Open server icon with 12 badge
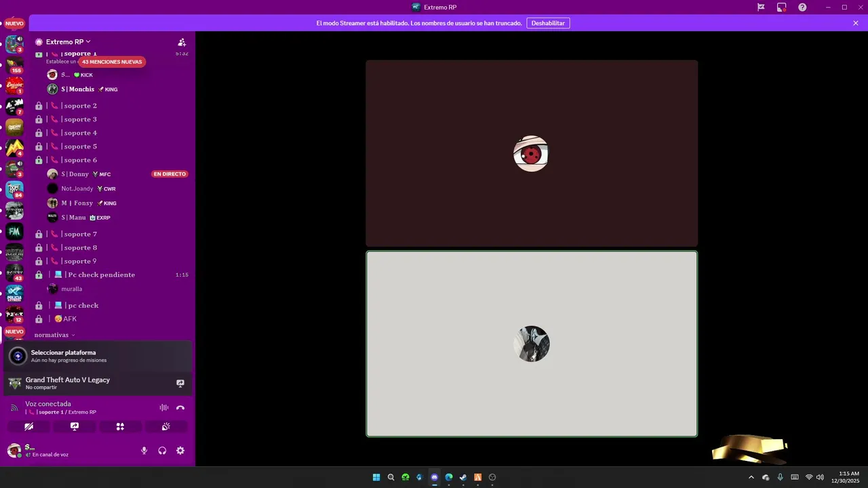 click(x=14, y=315)
